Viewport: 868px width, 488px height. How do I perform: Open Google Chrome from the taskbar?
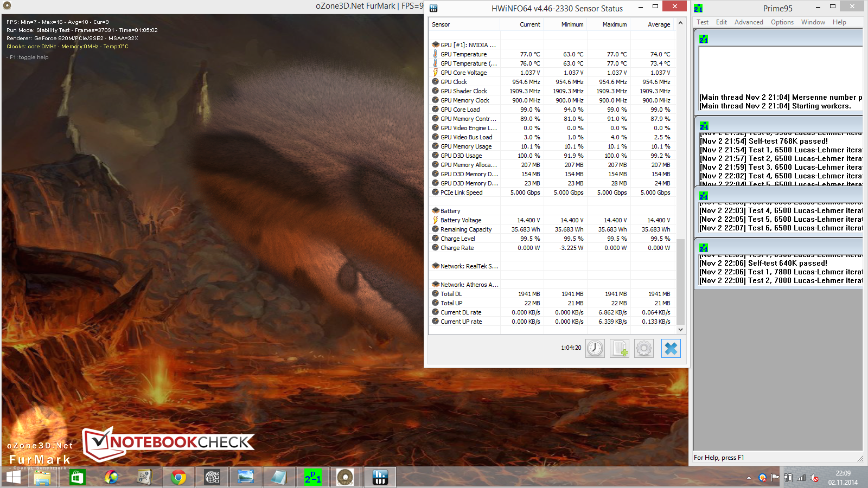pyautogui.click(x=178, y=477)
